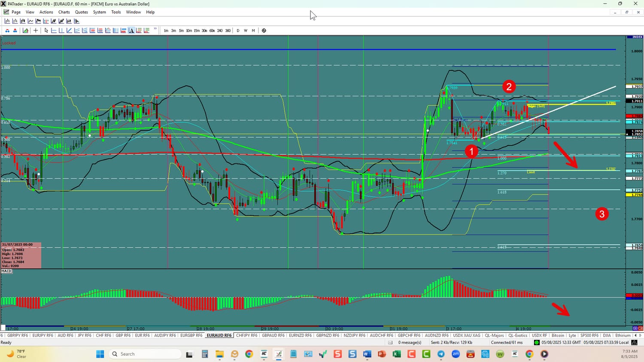Viewport: 644px width, 362px height.
Task: Open the Quotes menu
Action: click(82, 12)
